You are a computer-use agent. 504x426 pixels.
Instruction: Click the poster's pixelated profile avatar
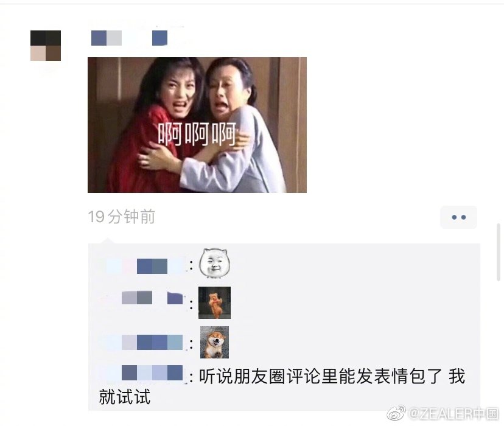point(46,46)
